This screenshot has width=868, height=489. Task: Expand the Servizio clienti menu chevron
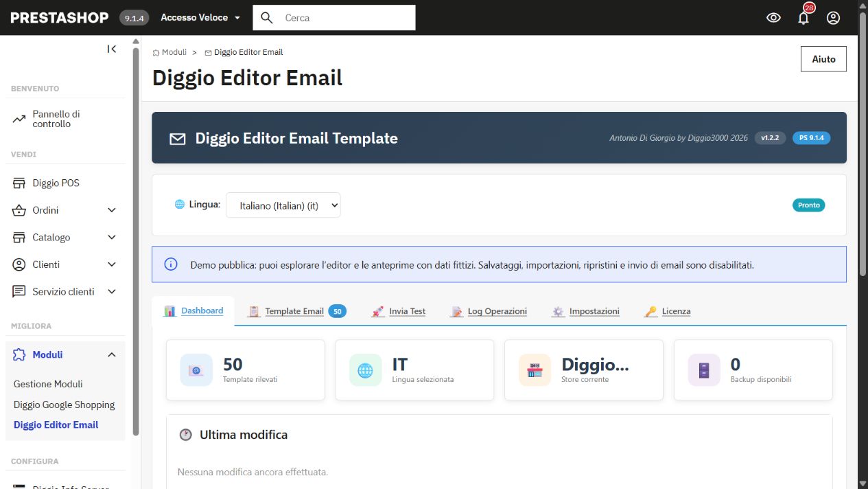point(112,292)
